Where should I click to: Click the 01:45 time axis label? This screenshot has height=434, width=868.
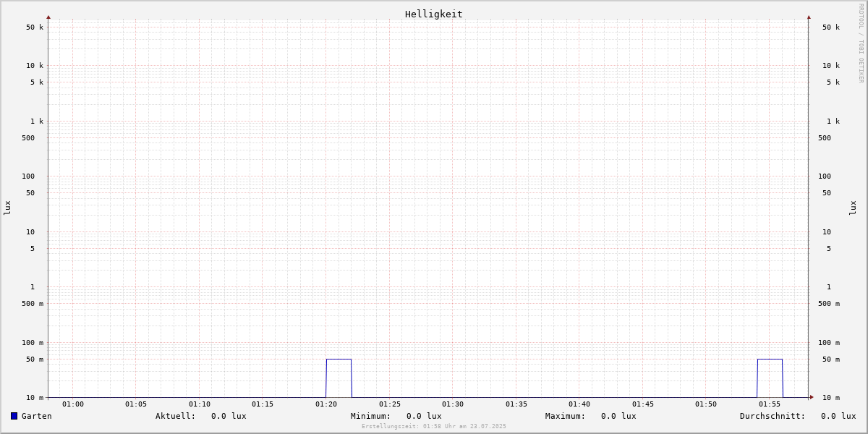point(643,404)
